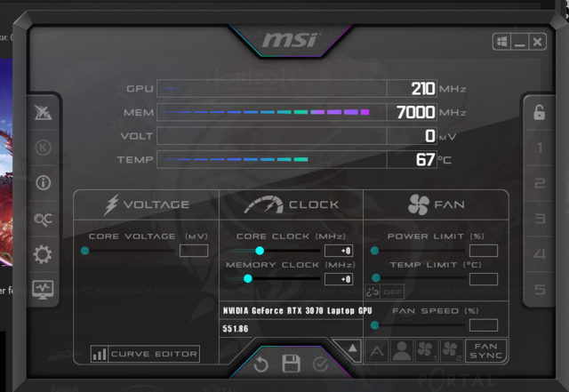Toggle user-defined fan control
Screen dimensions: 569x392
point(402,351)
